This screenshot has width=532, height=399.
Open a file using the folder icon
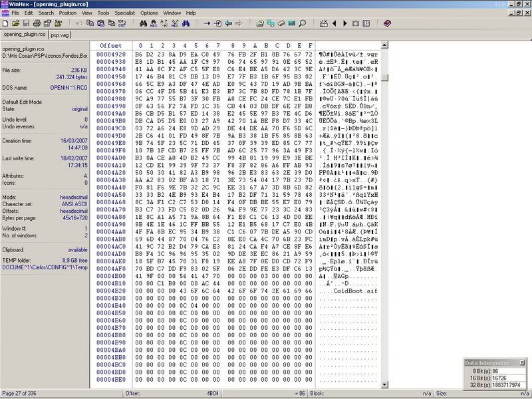(15, 23)
